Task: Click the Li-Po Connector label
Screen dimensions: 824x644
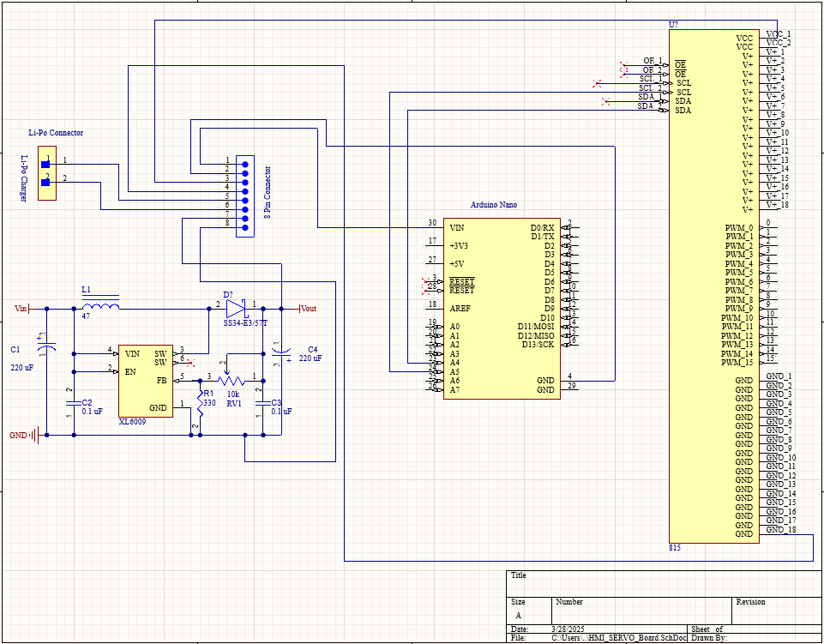Action: [x=56, y=133]
